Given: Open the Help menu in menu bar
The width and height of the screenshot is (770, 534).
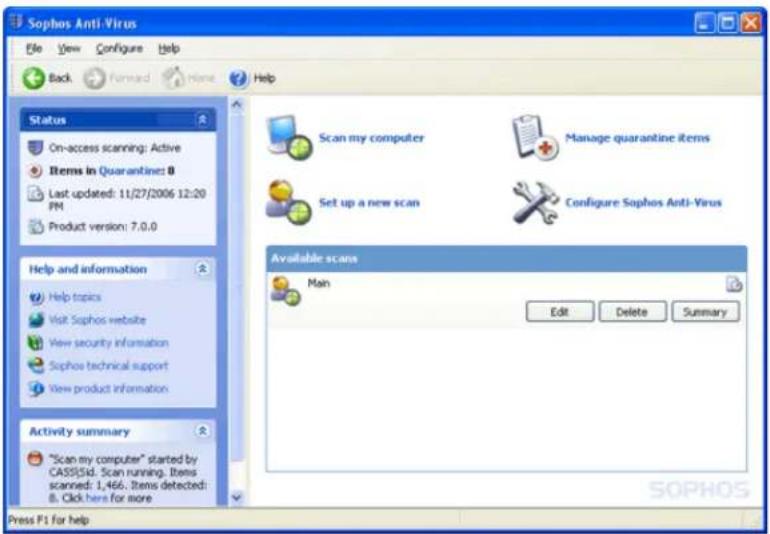Looking at the screenshot, I should (169, 49).
